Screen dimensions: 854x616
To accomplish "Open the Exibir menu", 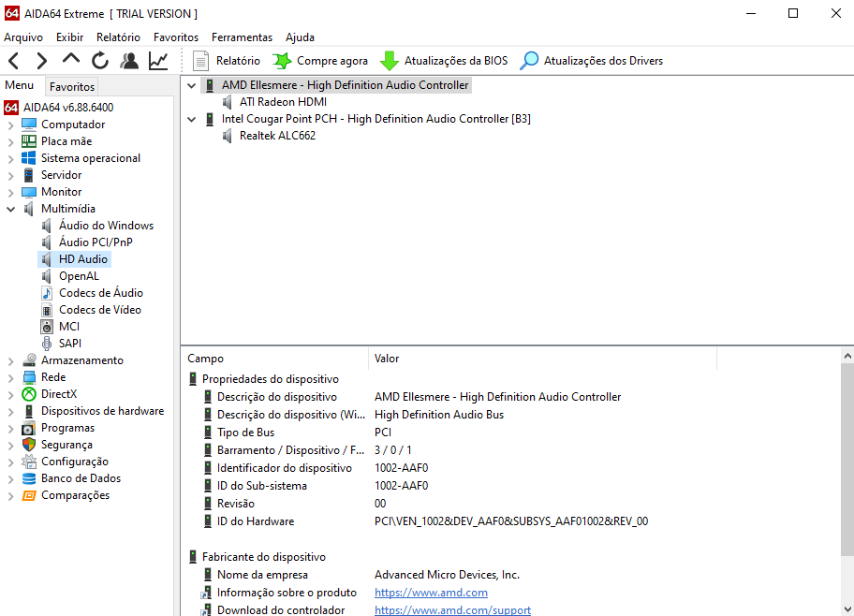I will (x=69, y=37).
